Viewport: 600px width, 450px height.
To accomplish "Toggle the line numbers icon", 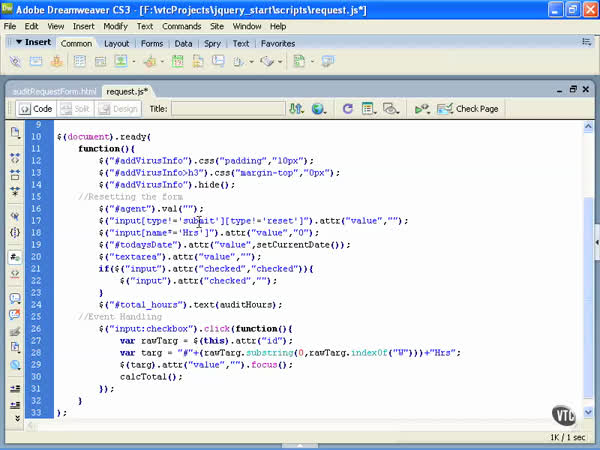I will pyautogui.click(x=15, y=256).
